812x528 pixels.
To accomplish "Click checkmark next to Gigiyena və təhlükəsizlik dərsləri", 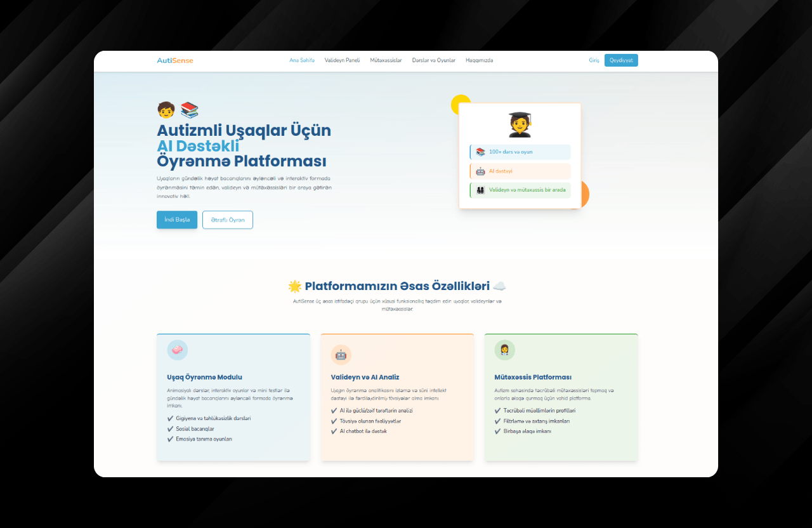I will tap(170, 419).
